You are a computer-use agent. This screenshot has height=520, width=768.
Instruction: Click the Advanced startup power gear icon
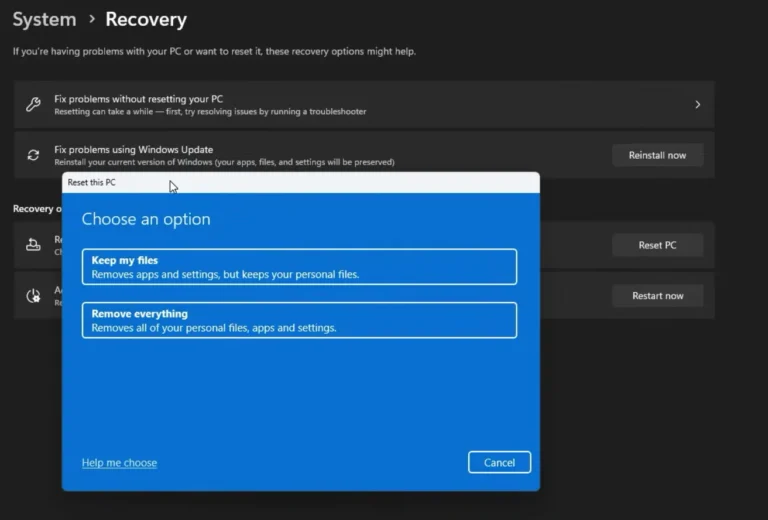[x=33, y=296]
